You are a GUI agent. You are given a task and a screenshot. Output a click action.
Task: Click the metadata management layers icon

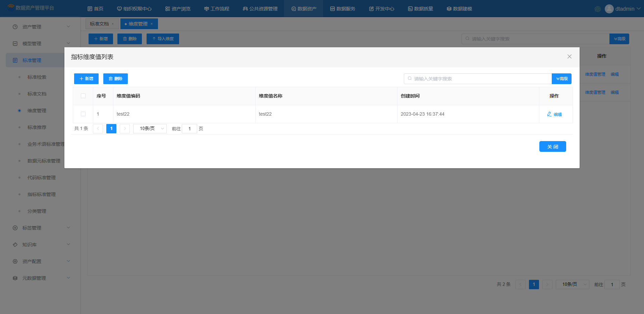pos(15,278)
